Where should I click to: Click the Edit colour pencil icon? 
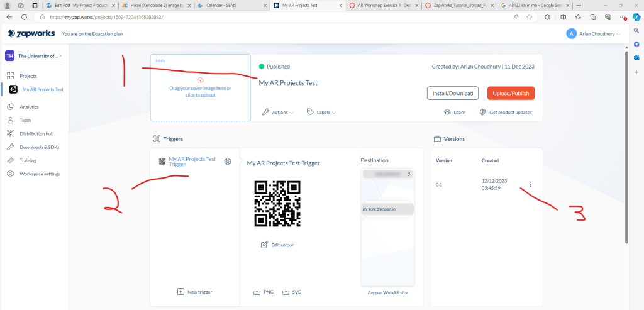(264, 245)
